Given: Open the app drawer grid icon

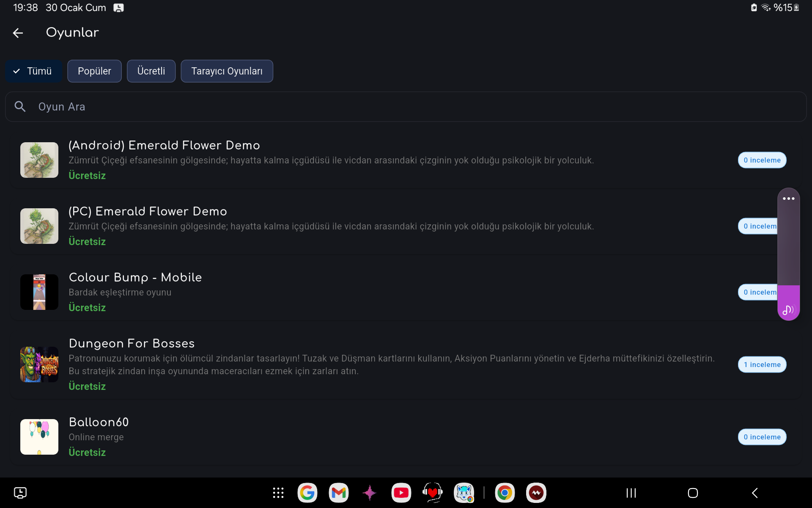Looking at the screenshot, I should coord(278,493).
